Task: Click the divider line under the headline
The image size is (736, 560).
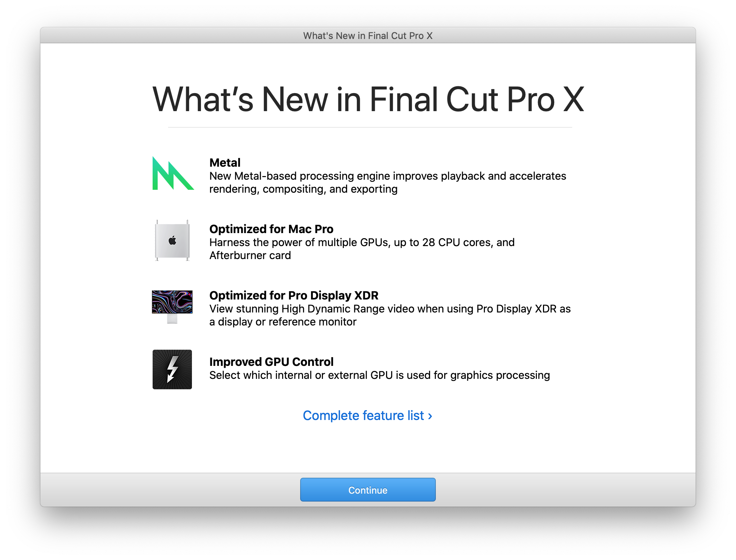Action: [x=370, y=127]
